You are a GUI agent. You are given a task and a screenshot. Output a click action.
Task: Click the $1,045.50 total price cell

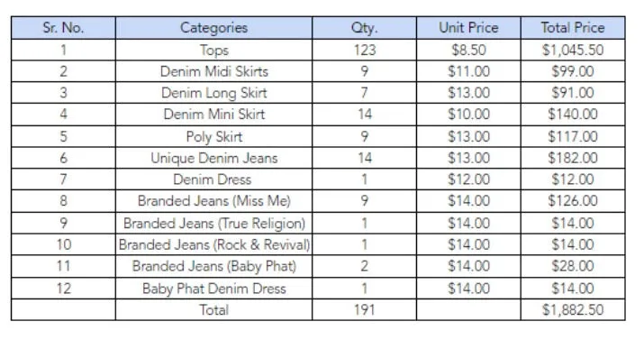click(x=573, y=51)
